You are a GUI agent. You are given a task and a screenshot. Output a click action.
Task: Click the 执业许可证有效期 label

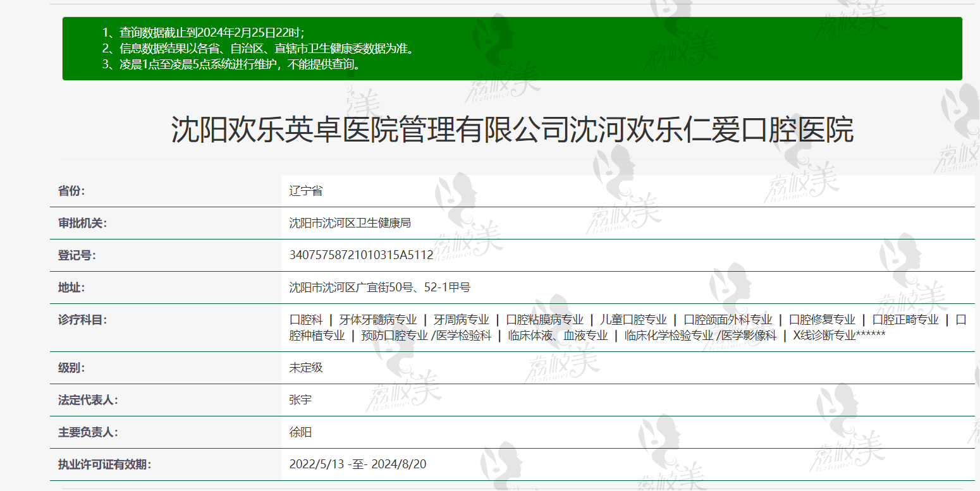(105, 464)
